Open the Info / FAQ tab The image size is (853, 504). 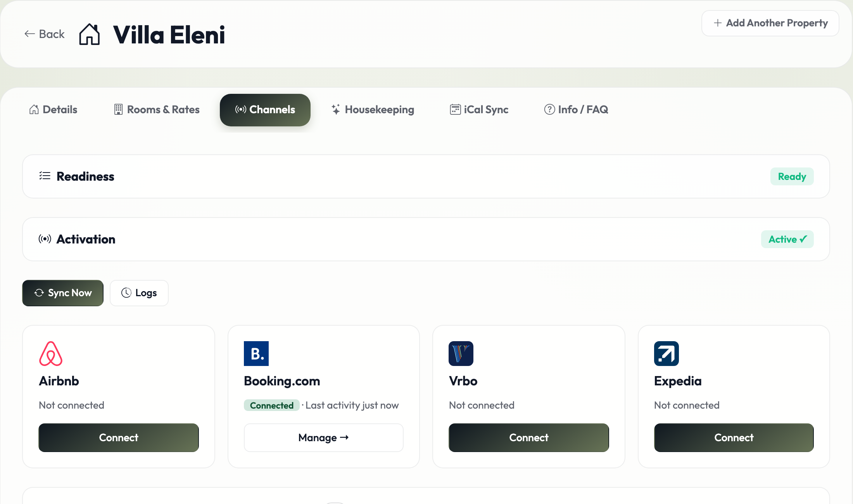[x=576, y=110]
